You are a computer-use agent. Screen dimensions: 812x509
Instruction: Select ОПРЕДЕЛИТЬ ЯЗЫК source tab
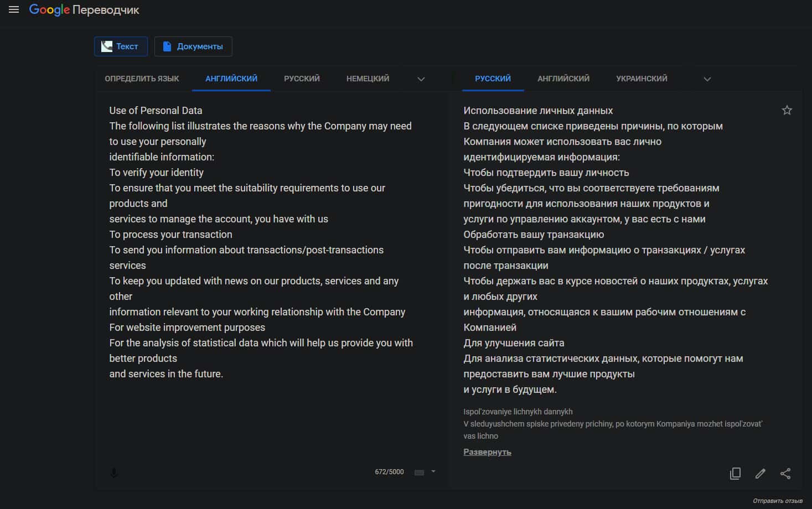pyautogui.click(x=142, y=79)
